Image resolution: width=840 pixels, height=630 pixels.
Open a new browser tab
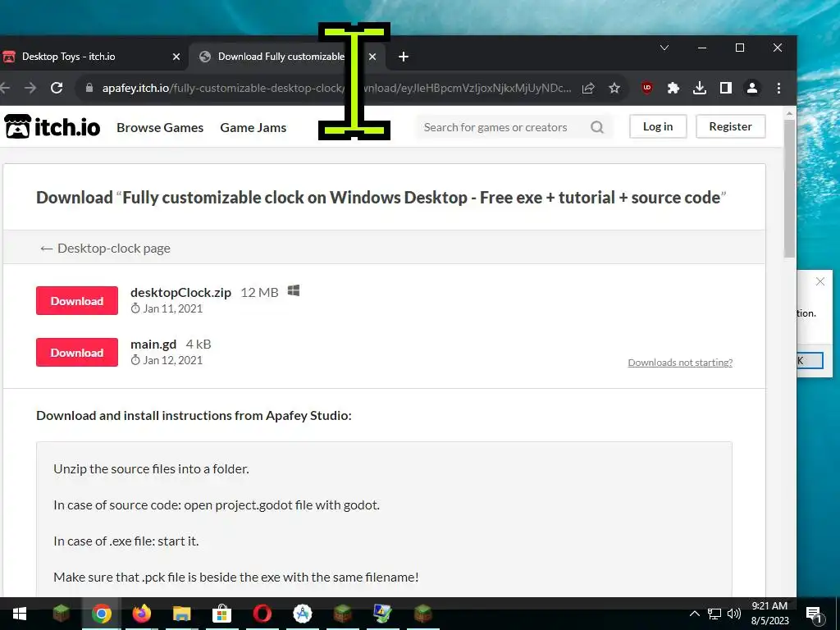404,57
